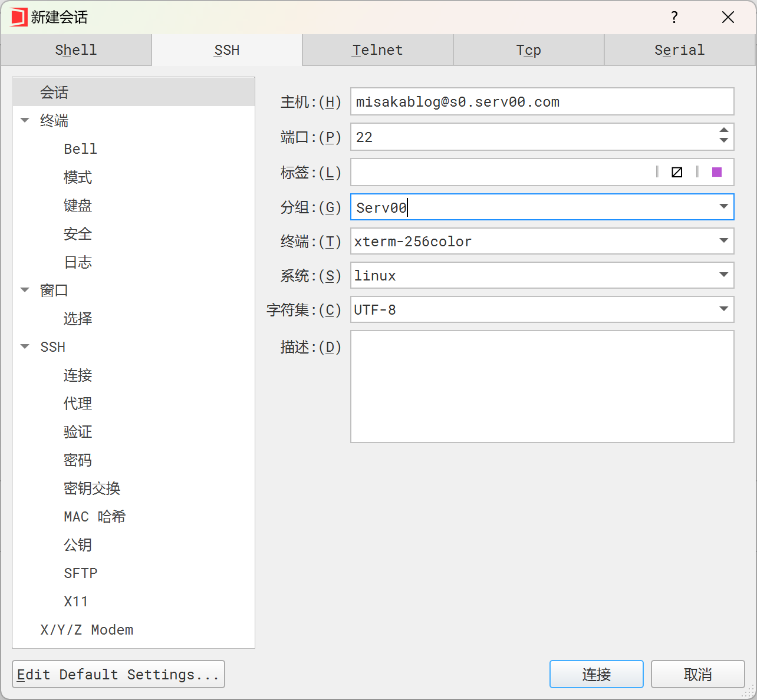This screenshot has height=700, width=757.
Task: Pick the purple label color swatch
Action: click(717, 172)
